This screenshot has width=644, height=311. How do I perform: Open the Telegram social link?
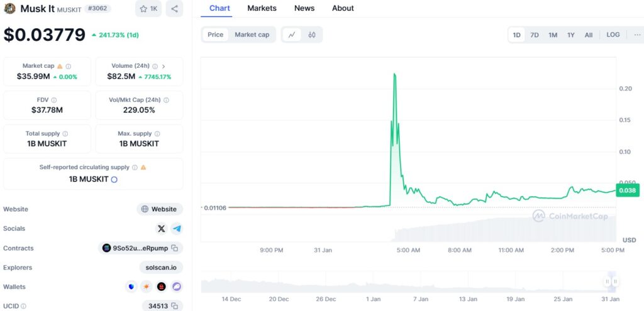(177, 229)
